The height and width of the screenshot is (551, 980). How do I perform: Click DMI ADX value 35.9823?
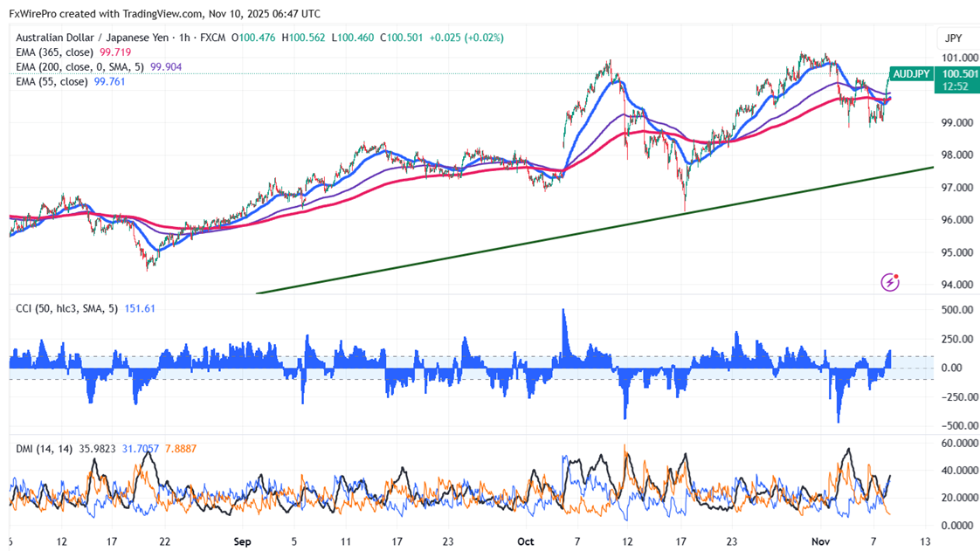point(97,449)
